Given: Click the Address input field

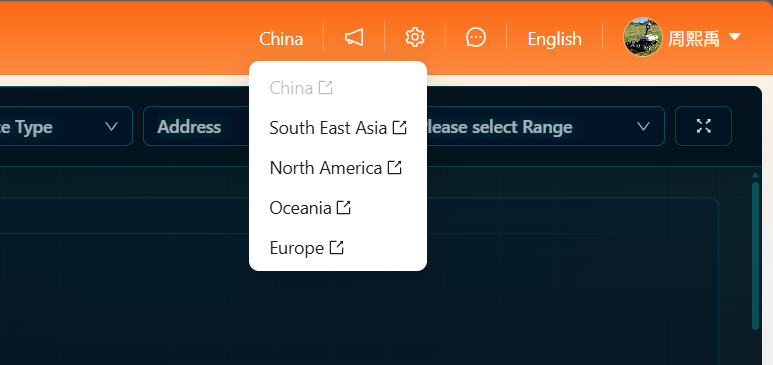Looking at the screenshot, I should [x=197, y=126].
